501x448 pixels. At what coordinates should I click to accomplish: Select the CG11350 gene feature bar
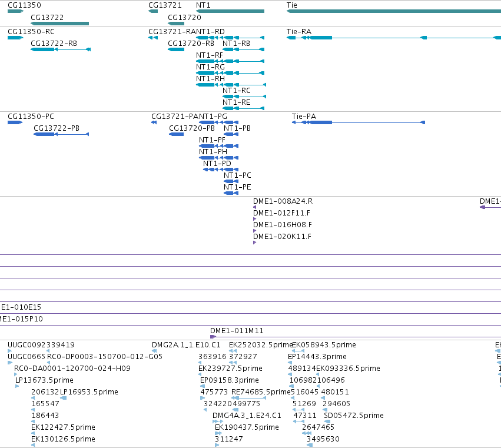click(16, 11)
